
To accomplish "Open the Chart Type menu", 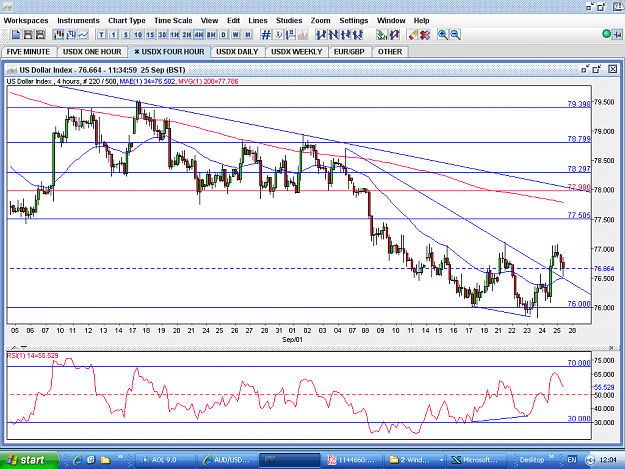I will pyautogui.click(x=127, y=20).
